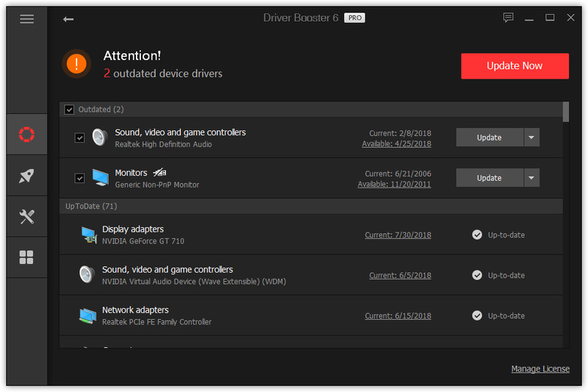Screen dimensions: 588x392
Task: Click Update Now button
Action: click(x=514, y=66)
